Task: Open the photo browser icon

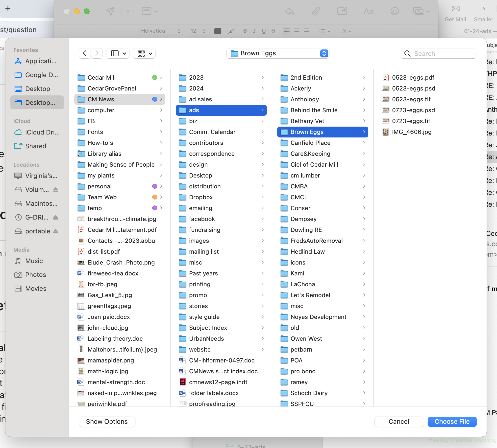Action: click(418, 11)
